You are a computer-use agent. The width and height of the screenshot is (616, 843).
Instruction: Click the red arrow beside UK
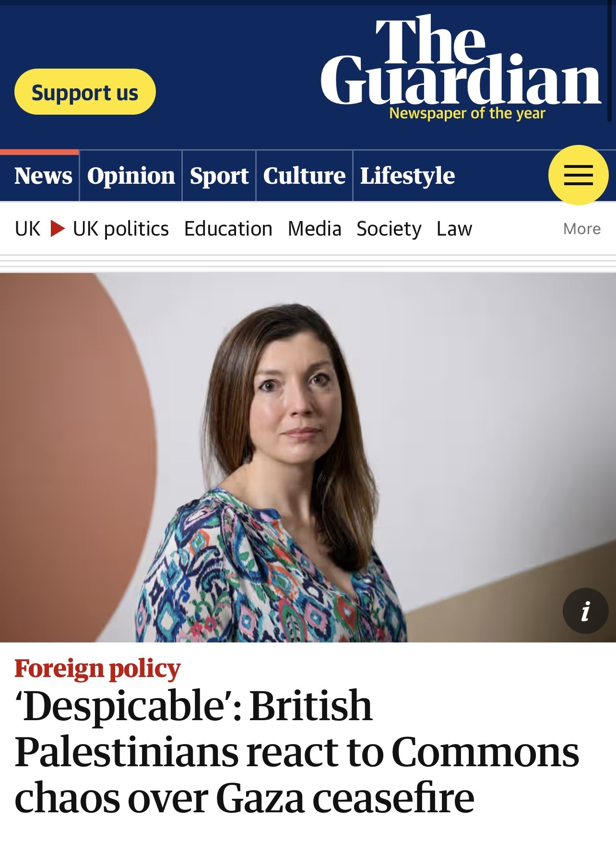(x=58, y=228)
